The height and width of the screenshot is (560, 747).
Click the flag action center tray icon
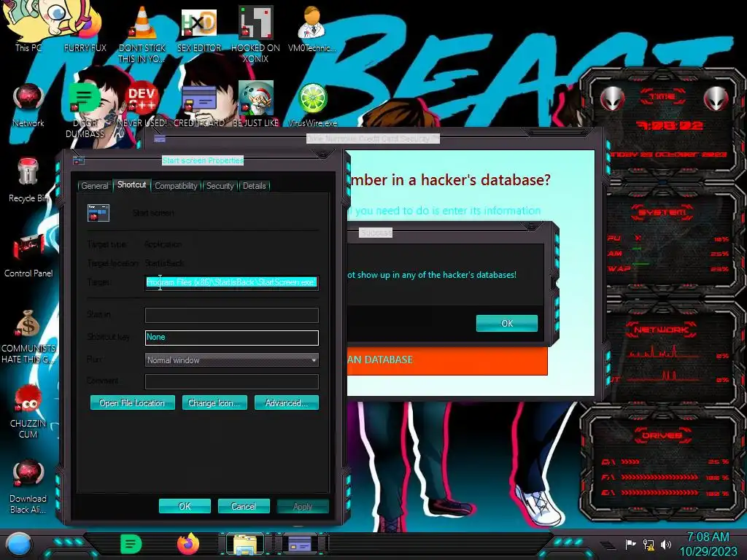click(x=631, y=544)
